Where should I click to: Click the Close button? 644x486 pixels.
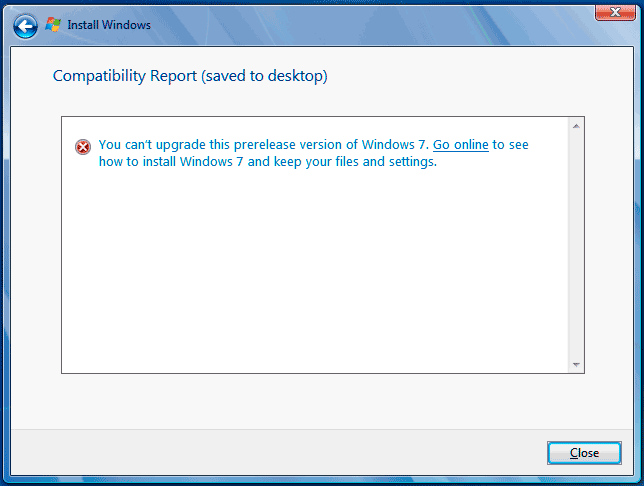584,453
